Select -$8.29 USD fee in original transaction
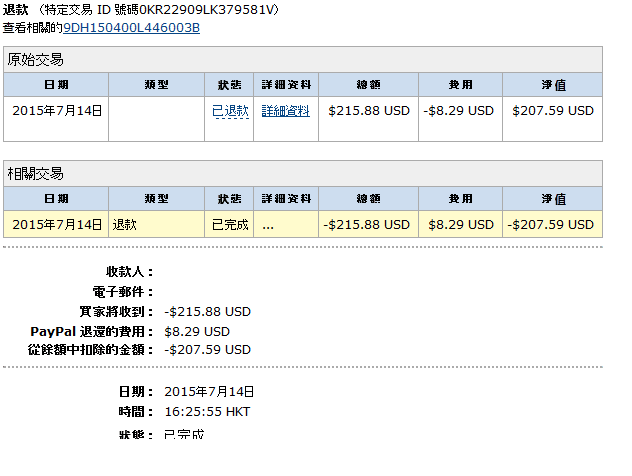The width and height of the screenshot is (632, 476). [461, 111]
